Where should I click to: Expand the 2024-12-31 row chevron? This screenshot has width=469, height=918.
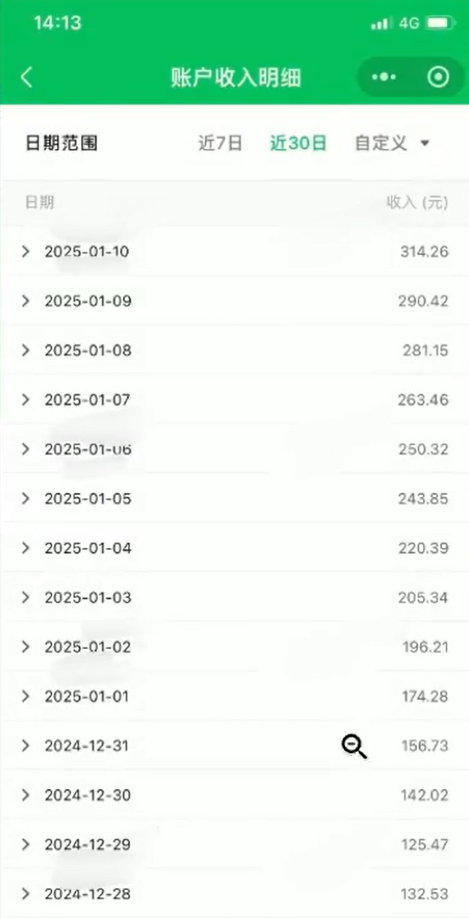tap(25, 745)
